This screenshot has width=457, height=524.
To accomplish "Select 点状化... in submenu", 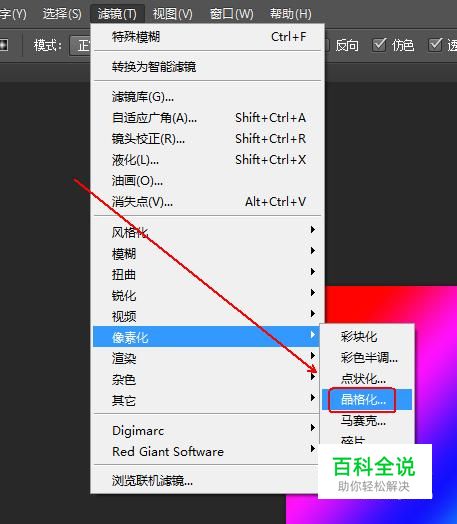I will [x=367, y=379].
